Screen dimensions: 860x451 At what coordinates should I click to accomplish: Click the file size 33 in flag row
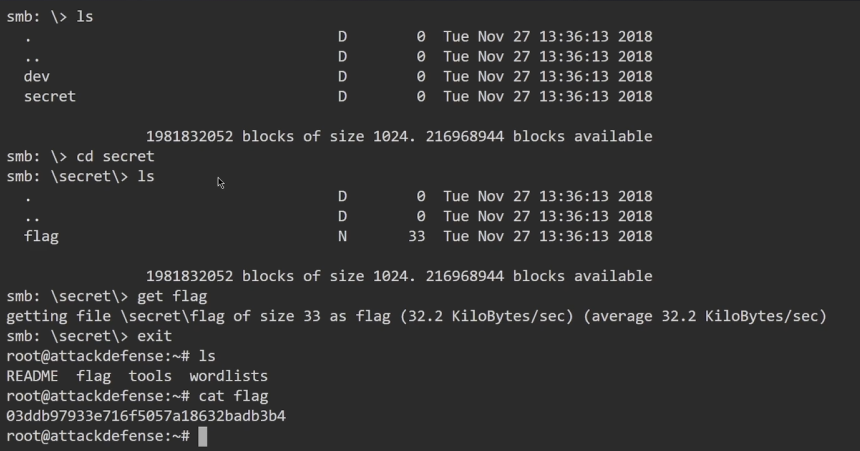[417, 236]
